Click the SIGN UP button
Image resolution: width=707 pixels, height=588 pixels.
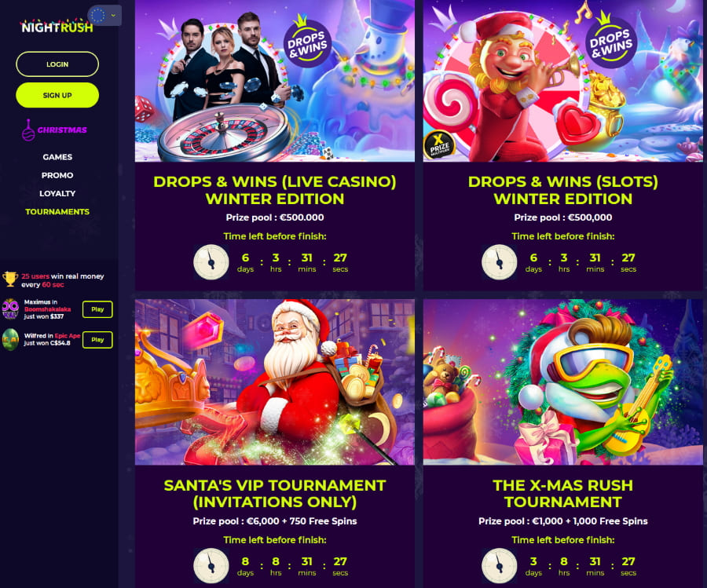57,95
